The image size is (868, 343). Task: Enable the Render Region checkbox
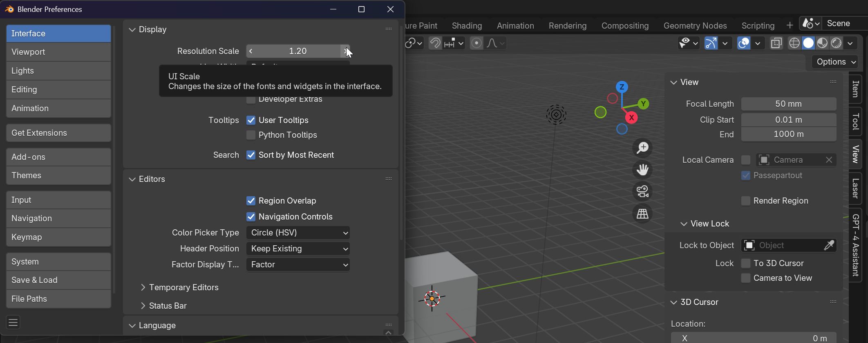(x=746, y=201)
